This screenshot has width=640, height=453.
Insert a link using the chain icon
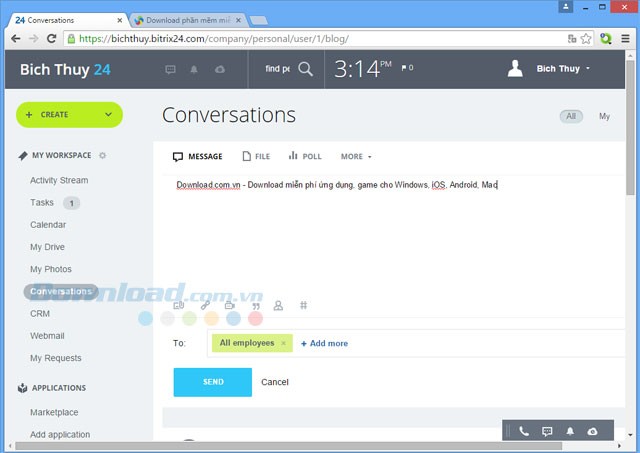(205, 305)
